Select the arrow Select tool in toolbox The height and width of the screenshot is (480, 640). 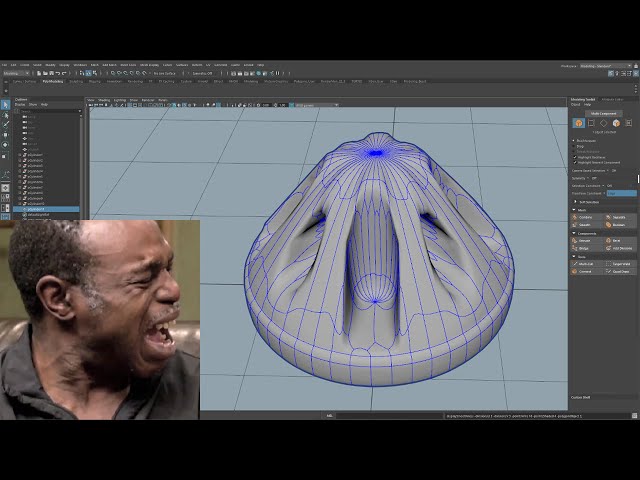tap(5, 105)
